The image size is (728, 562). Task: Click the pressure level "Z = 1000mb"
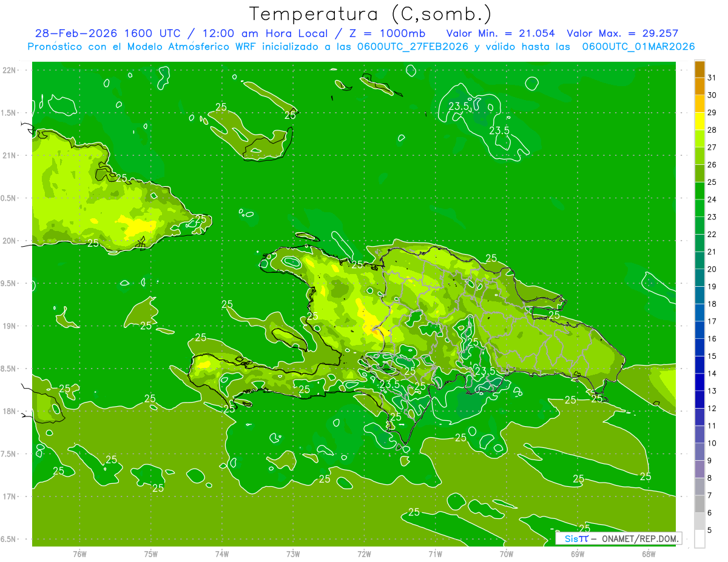pos(387,33)
